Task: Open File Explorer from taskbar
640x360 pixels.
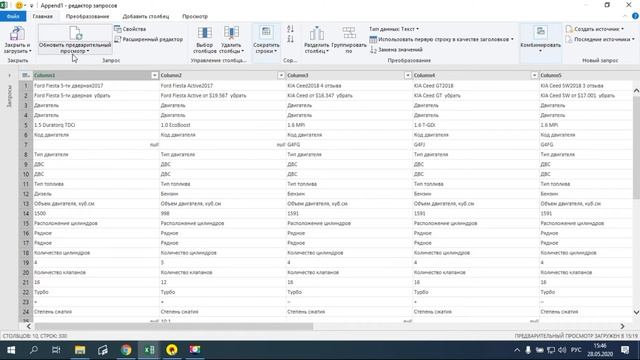Action: pos(80,350)
